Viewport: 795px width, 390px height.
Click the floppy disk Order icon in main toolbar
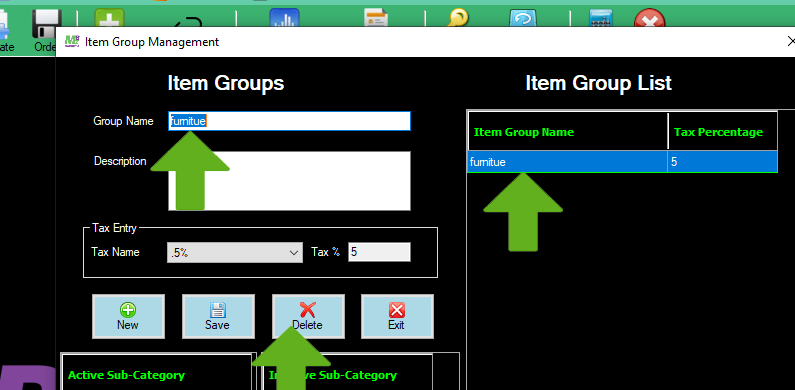pos(46,24)
